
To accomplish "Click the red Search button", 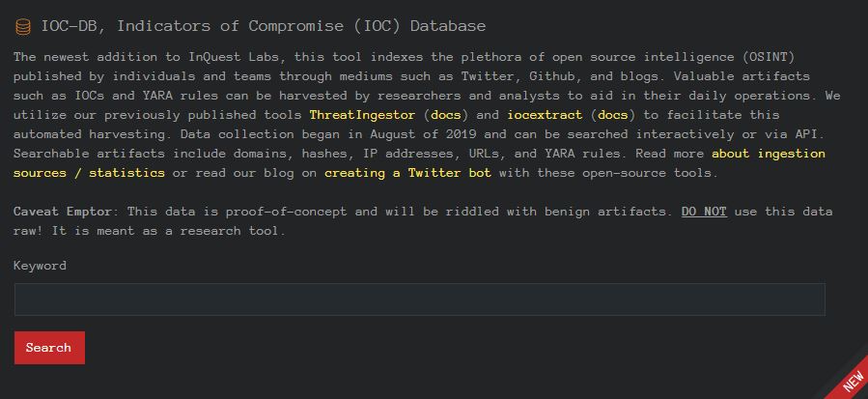I will tap(49, 348).
